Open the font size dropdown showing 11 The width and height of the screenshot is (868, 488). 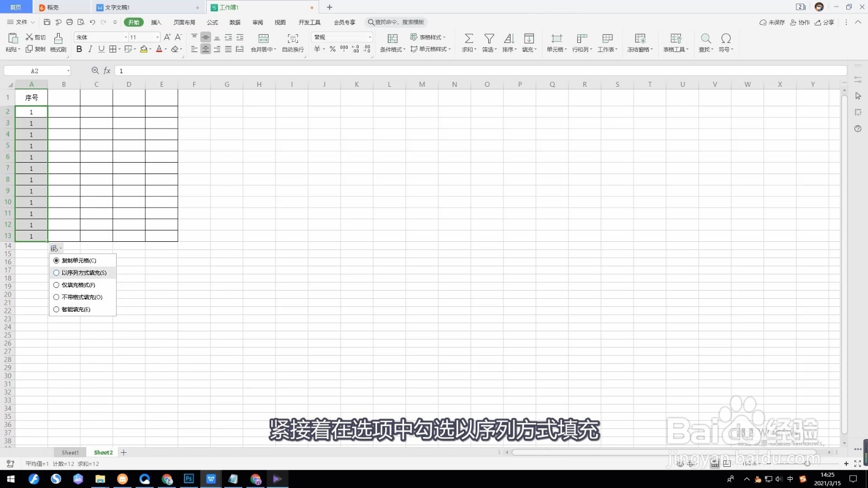[x=157, y=37]
